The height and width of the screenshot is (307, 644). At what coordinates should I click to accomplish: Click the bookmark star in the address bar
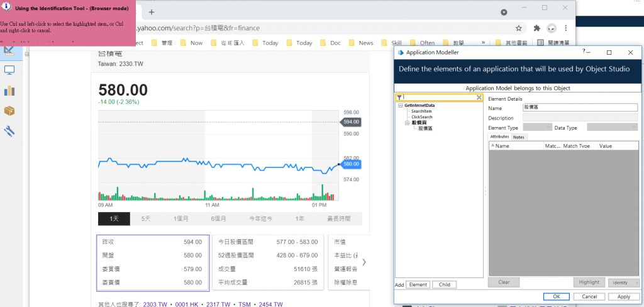519,28
